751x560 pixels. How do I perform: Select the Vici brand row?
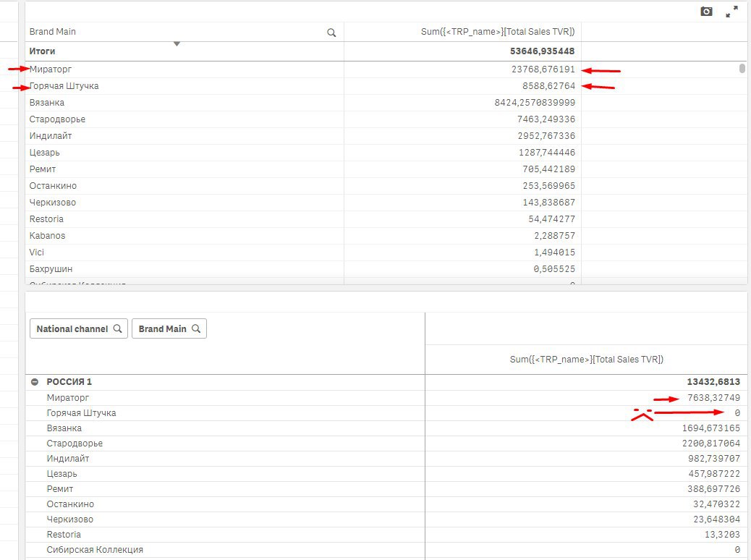coord(37,253)
